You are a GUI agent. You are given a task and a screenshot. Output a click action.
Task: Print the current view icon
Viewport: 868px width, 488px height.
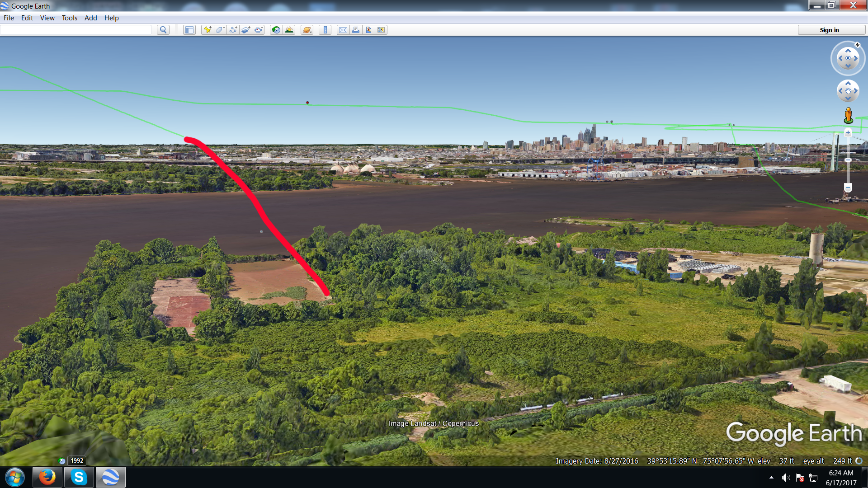click(x=356, y=30)
